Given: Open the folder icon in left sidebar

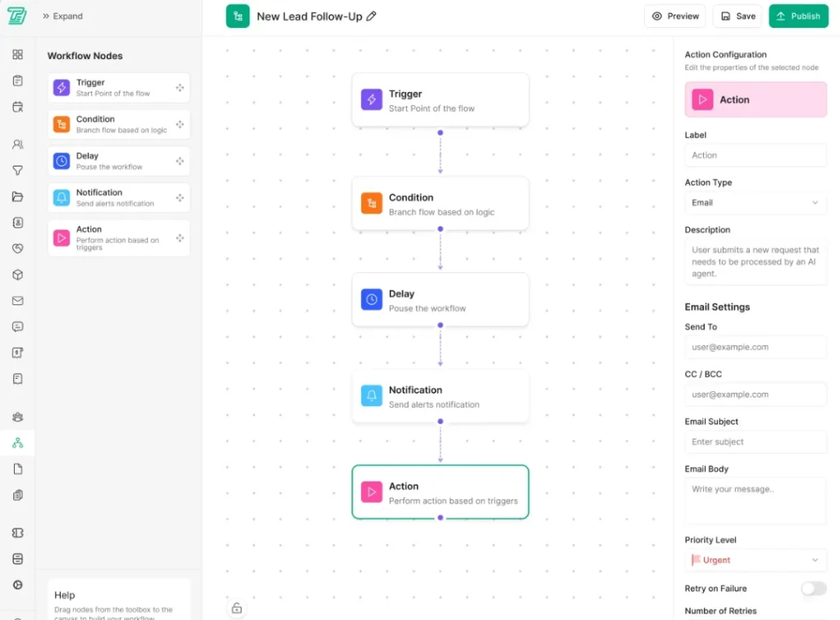Looking at the screenshot, I should pyautogui.click(x=18, y=197).
